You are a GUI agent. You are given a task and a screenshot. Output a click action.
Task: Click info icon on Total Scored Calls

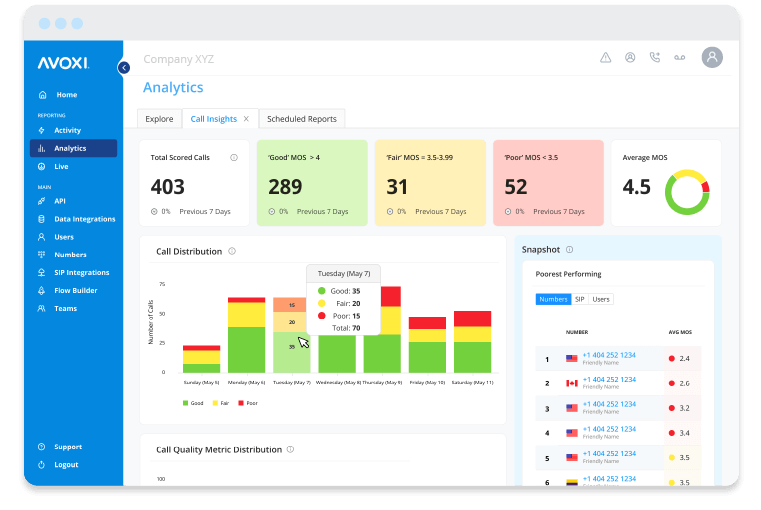234,157
